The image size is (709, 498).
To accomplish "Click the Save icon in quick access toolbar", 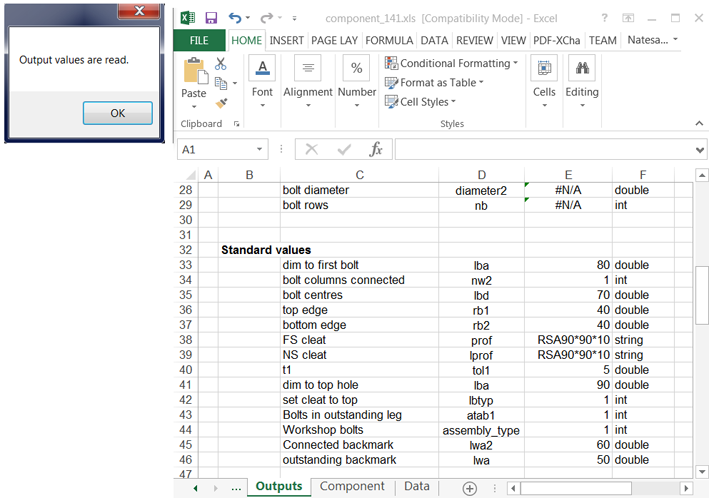I will 211,18.
